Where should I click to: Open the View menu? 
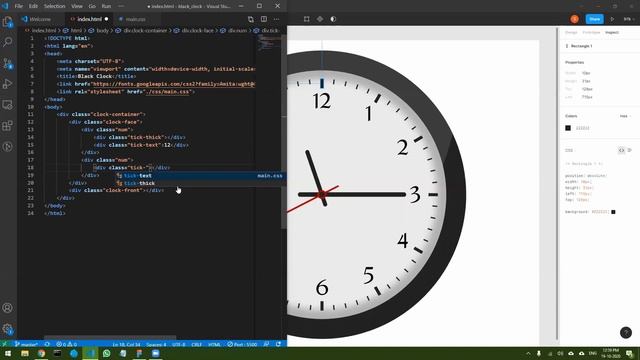[77, 6]
